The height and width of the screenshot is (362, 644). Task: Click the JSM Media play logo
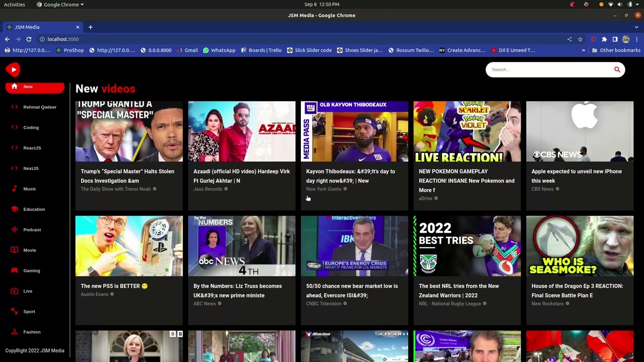click(13, 70)
